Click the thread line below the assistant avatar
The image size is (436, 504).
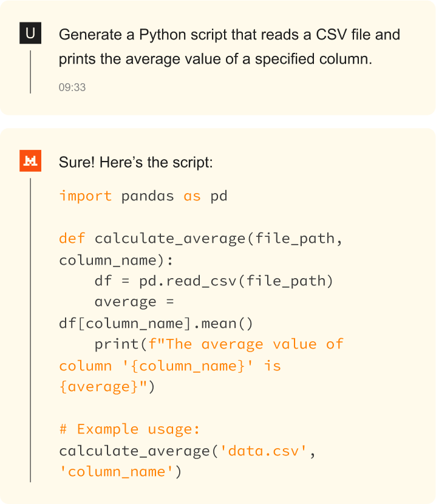(30, 328)
